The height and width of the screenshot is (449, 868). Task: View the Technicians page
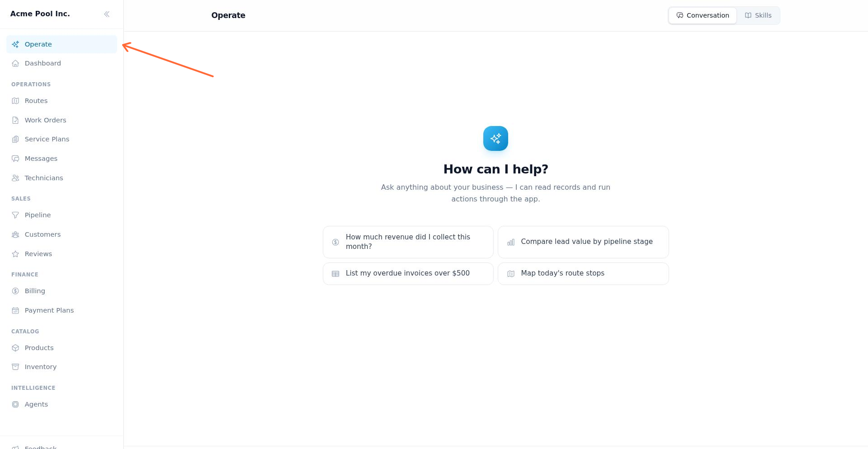coord(61,178)
